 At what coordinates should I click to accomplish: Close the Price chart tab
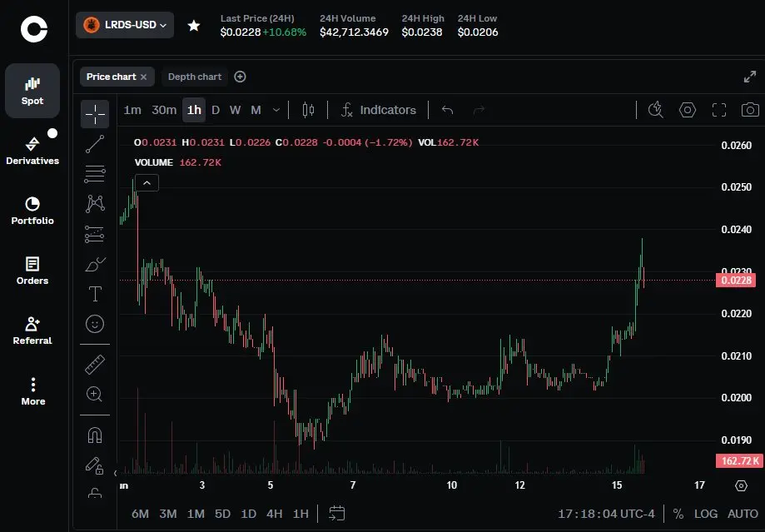143,77
